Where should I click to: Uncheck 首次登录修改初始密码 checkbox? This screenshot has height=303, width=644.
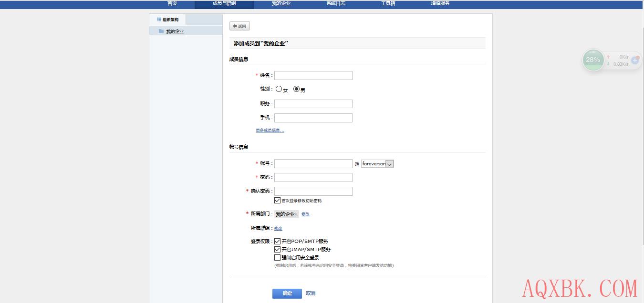coord(278,201)
